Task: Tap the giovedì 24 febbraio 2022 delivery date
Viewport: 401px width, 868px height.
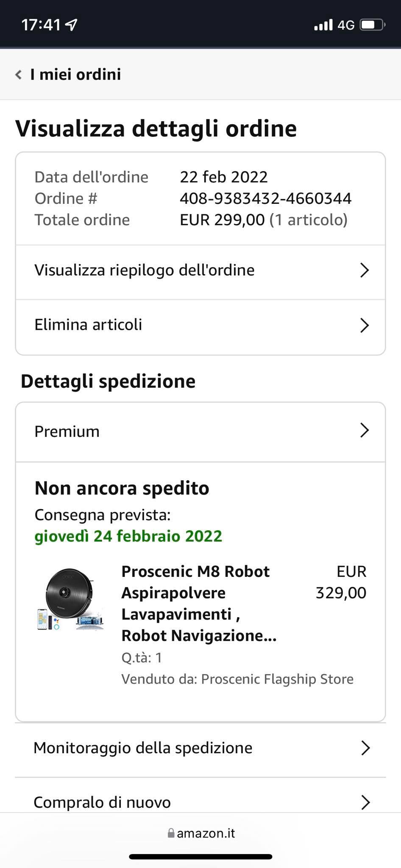Action: click(128, 536)
